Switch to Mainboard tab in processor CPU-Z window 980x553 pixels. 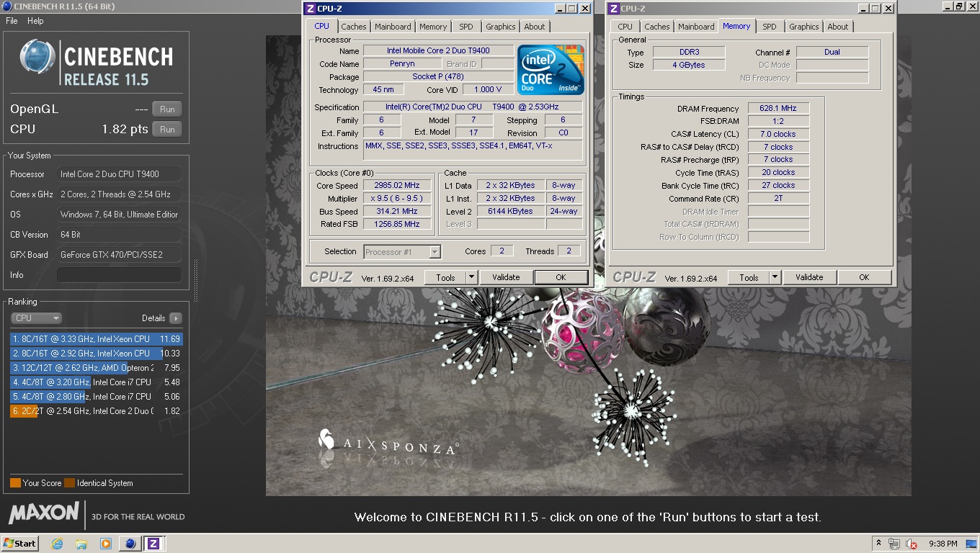(x=393, y=27)
